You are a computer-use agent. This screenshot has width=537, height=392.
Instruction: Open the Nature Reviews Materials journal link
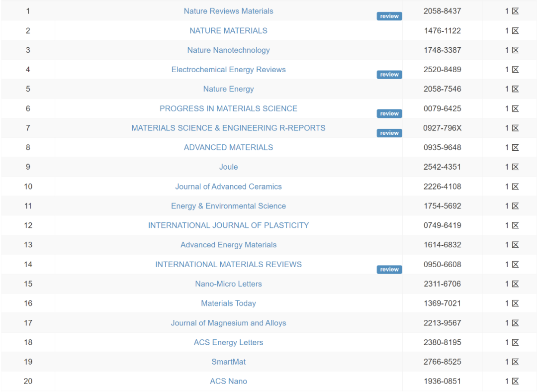pyautogui.click(x=228, y=11)
